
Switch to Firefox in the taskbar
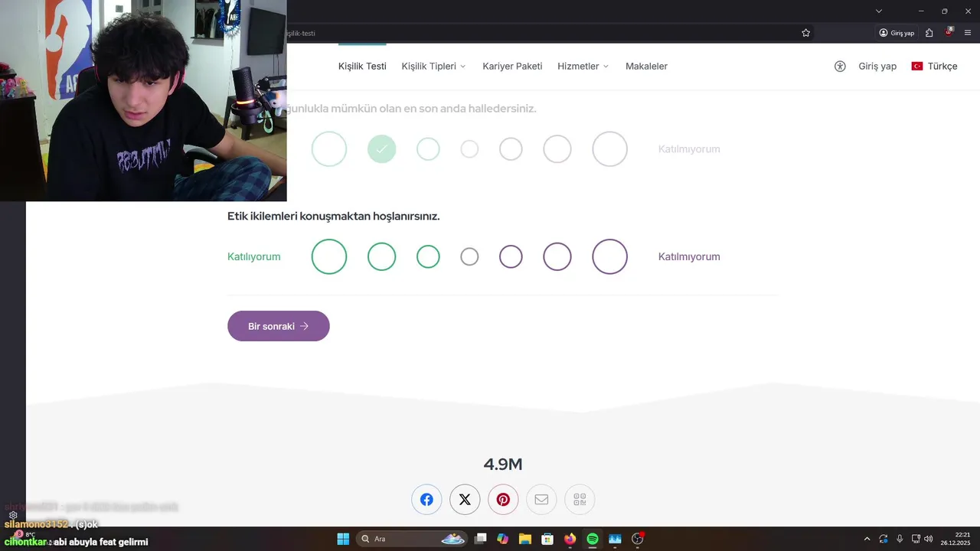pos(570,539)
